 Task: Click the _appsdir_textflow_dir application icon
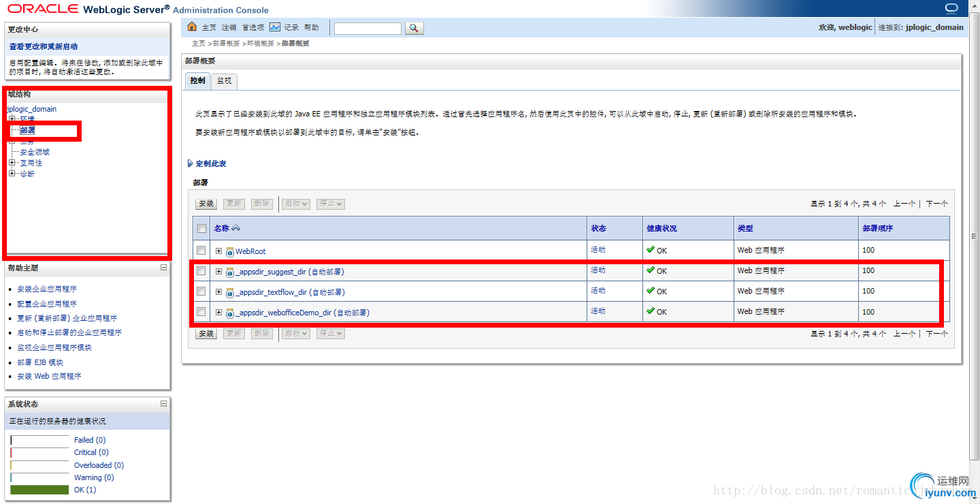tap(230, 293)
